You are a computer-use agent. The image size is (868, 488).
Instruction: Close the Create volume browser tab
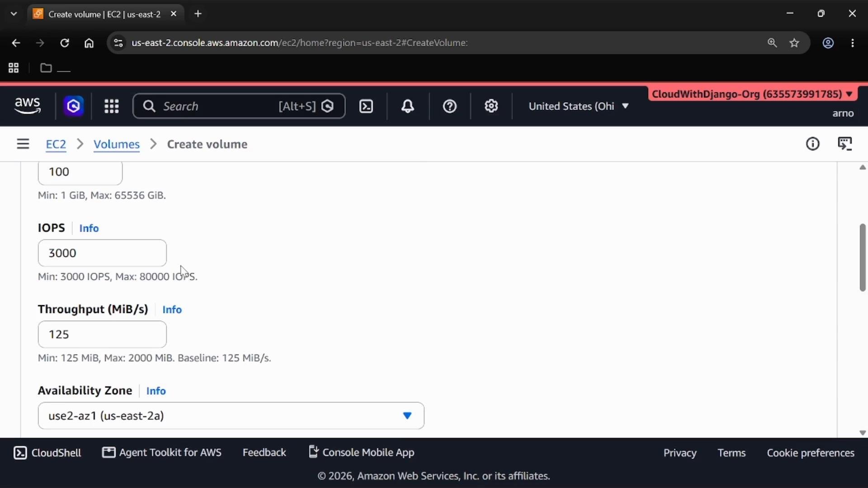174,14
